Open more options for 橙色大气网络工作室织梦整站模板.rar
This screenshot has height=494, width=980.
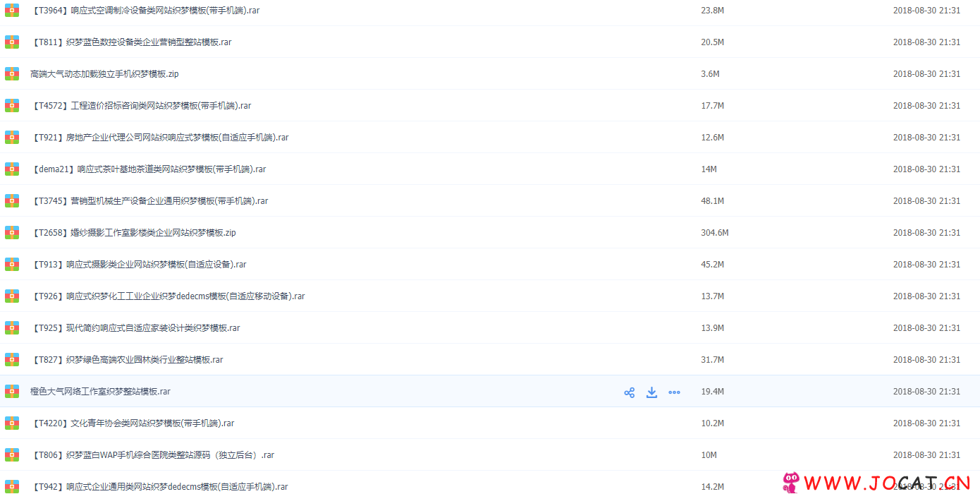(674, 392)
